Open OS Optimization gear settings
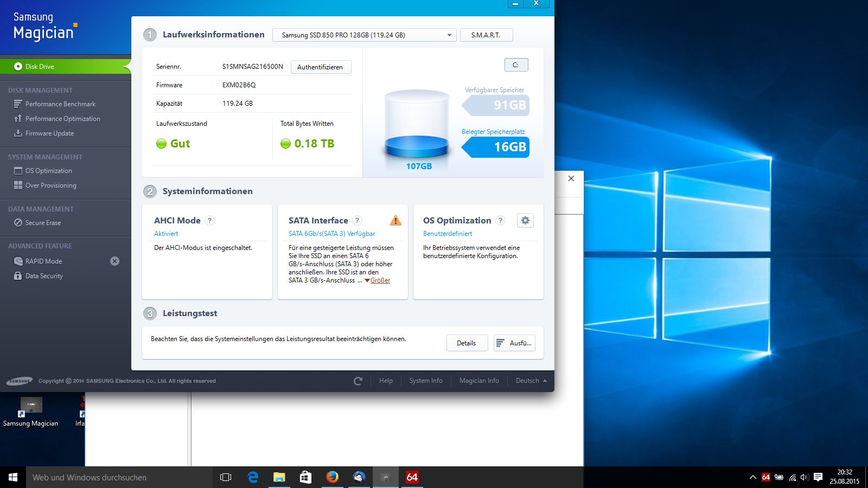The height and width of the screenshot is (488, 868). pos(525,221)
